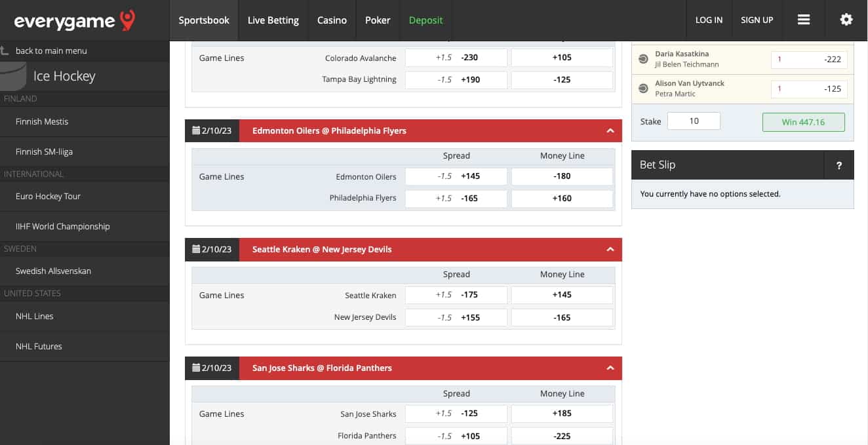The width and height of the screenshot is (868, 445).
Task: Select Philadelphia Flyers money line +160
Action: pyautogui.click(x=562, y=199)
